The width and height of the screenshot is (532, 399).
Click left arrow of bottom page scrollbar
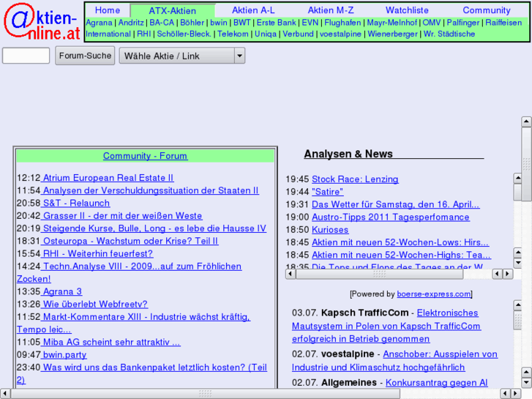click(x=4, y=394)
